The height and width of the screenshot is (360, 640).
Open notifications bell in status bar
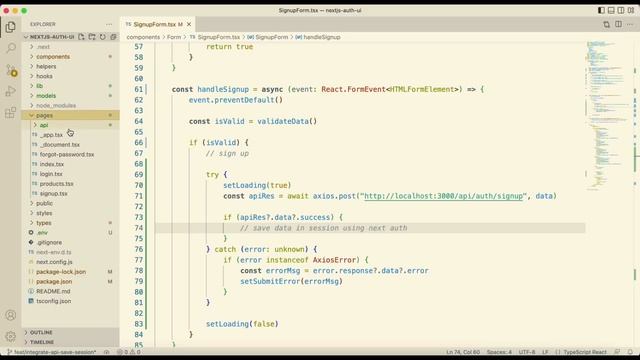(x=630, y=352)
